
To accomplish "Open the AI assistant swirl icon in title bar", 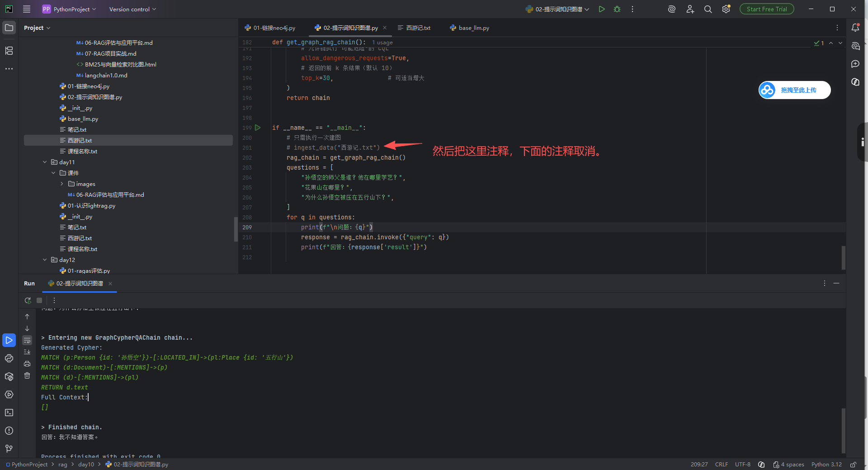I will [672, 9].
